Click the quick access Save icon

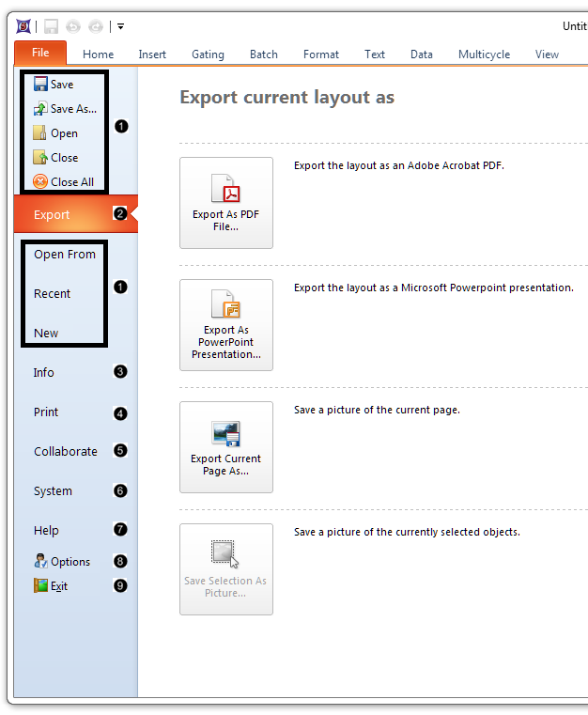[52, 26]
